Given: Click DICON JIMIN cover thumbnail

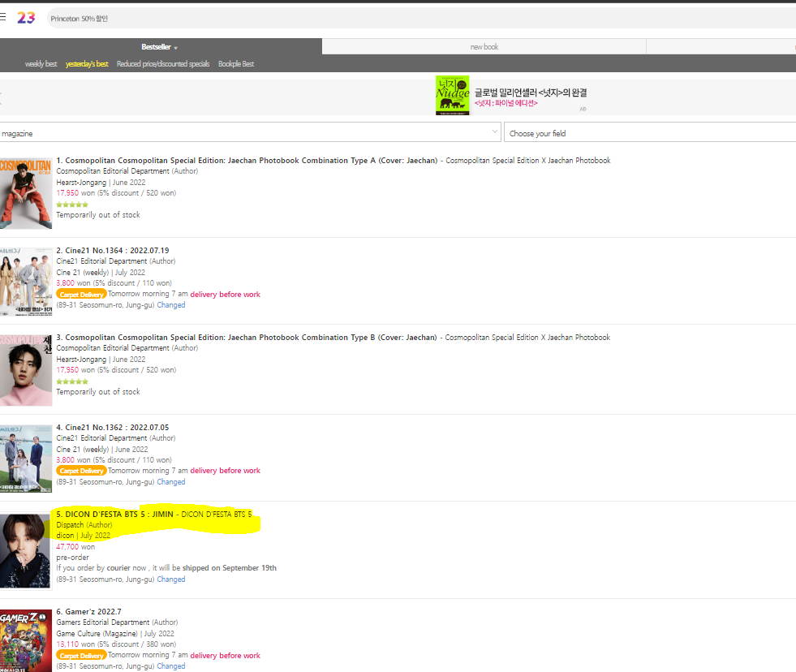Looking at the screenshot, I should (25, 551).
